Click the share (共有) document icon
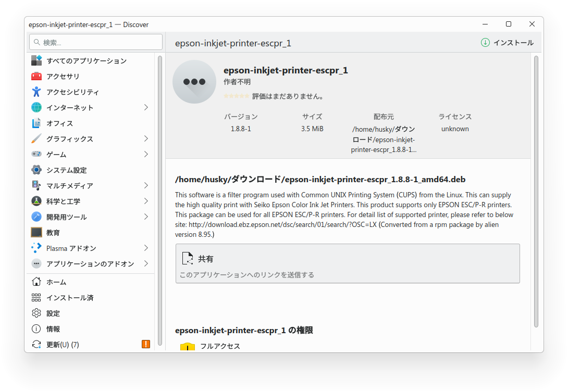Viewport: 568px width, 392px height. pos(187,258)
